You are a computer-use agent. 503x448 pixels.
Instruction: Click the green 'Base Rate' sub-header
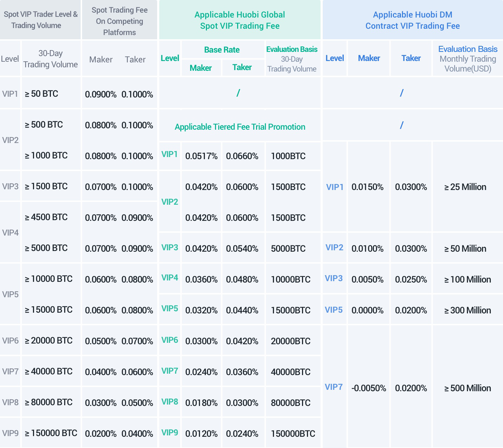(x=222, y=50)
